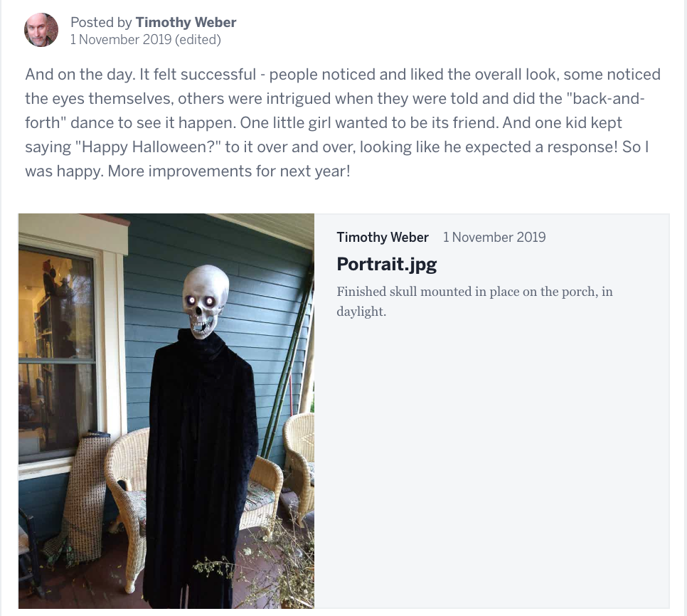Click the 'Posted by' label text
This screenshot has width=687, height=616.
pyautogui.click(x=101, y=22)
